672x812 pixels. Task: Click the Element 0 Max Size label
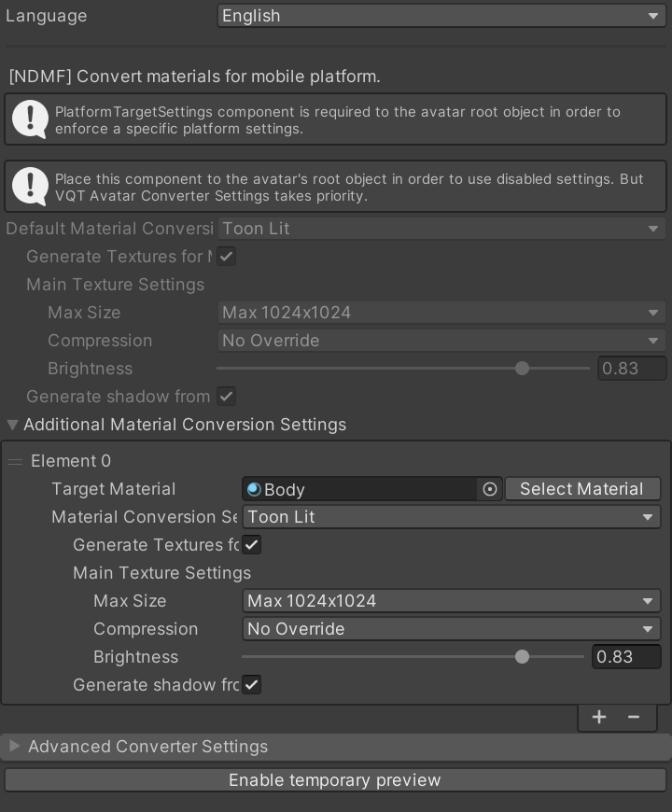[130, 601]
